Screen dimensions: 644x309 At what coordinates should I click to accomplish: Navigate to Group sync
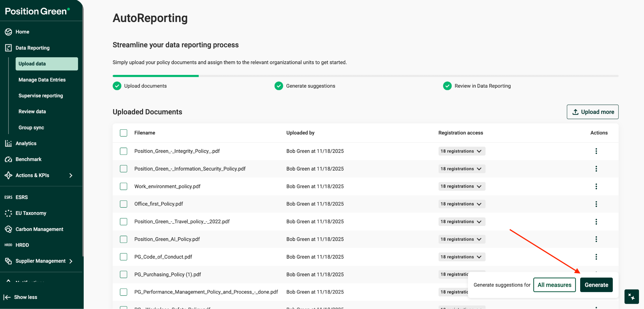[x=31, y=127]
